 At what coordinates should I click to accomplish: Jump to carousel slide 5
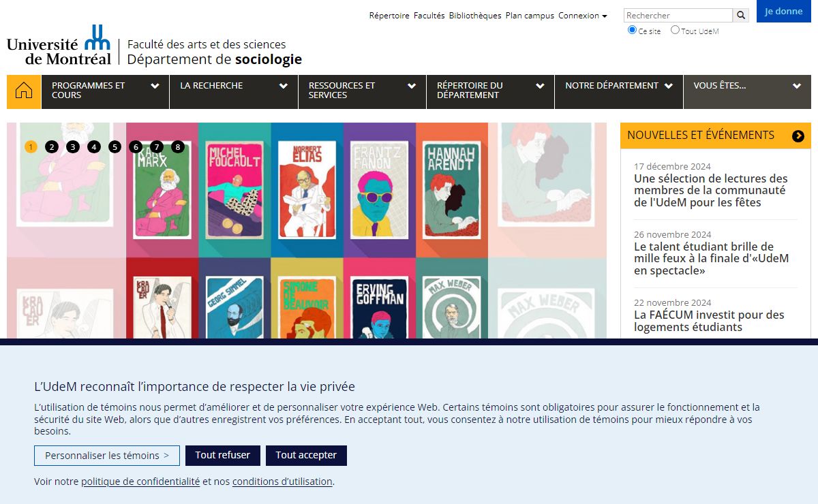point(115,146)
